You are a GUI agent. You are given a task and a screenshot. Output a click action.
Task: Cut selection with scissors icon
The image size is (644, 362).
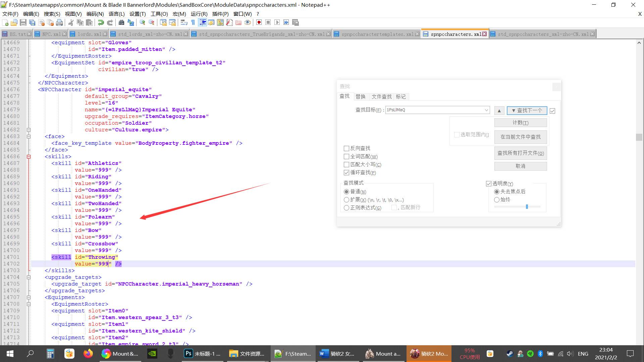tap(71, 22)
